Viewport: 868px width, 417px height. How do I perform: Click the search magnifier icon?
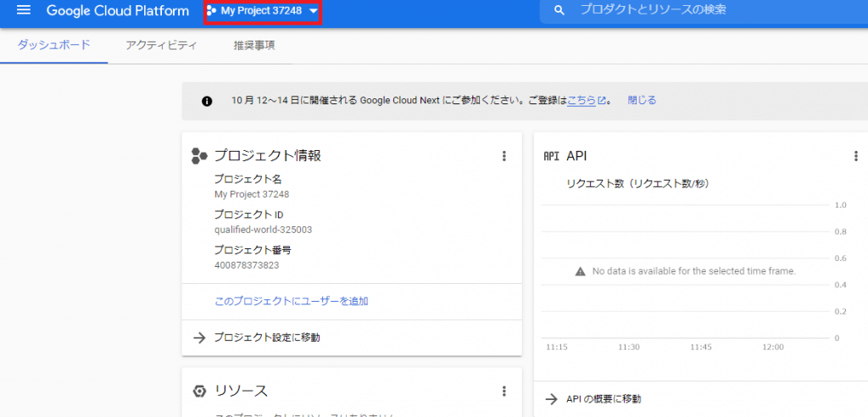click(x=559, y=10)
